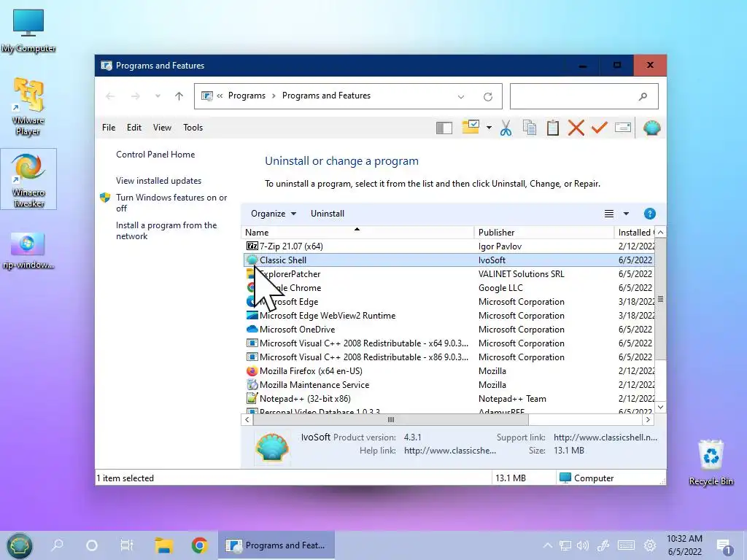
Task: Click the vertical scrollbar down arrow
Action: pos(660,407)
